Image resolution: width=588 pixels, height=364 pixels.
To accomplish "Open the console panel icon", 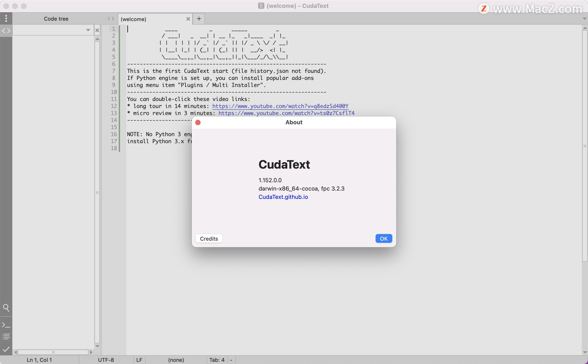I will (6, 325).
